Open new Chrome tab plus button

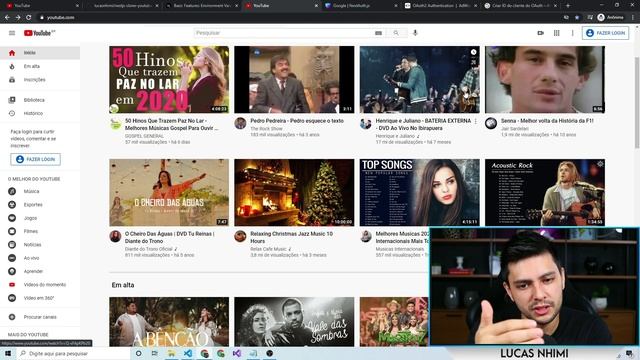coord(568,6)
